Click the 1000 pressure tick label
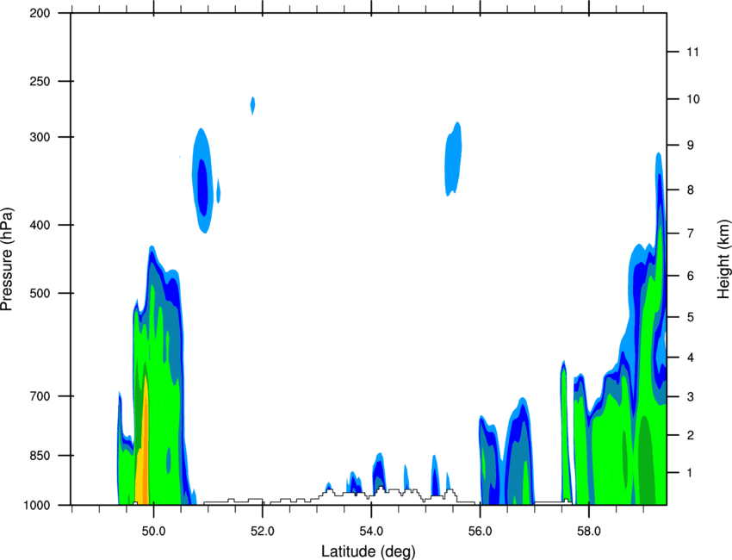732x560 pixels. 37,505
